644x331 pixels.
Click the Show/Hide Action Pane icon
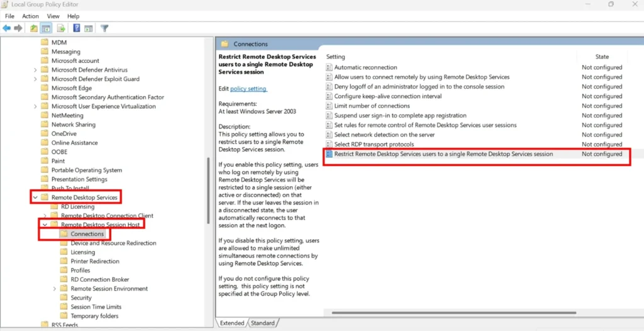(89, 28)
